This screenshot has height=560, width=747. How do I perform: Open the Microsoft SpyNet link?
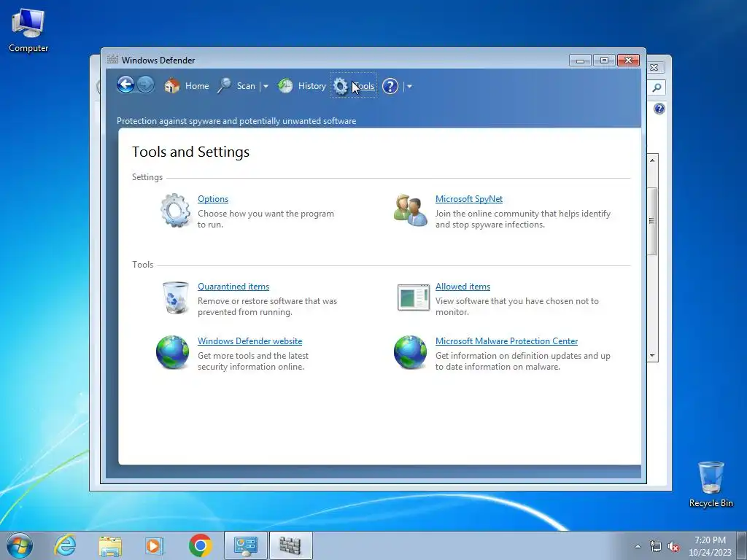pyautogui.click(x=469, y=199)
